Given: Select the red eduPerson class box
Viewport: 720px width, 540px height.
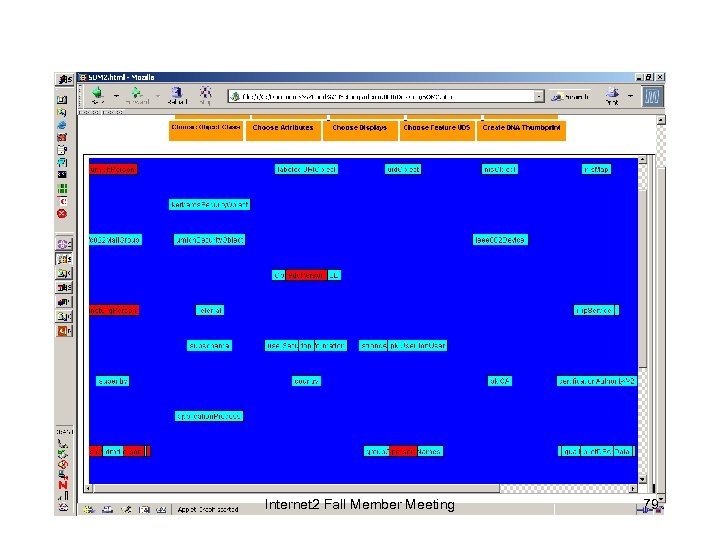Looking at the screenshot, I should [x=306, y=275].
